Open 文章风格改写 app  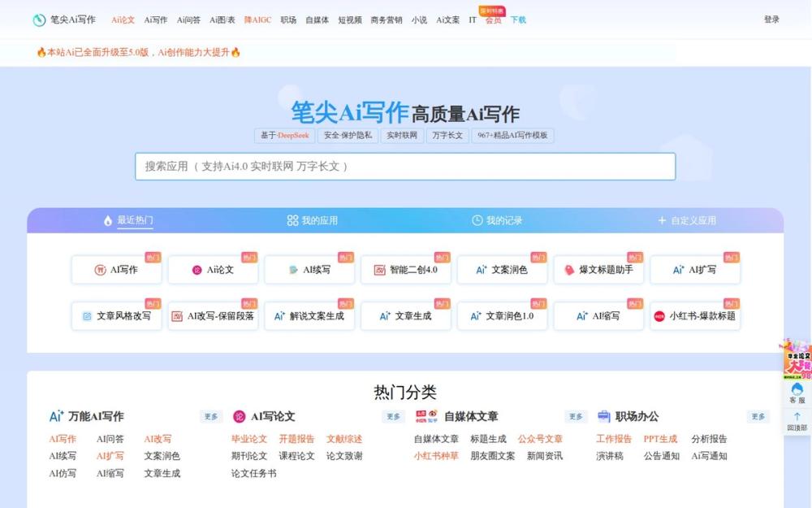click(x=116, y=315)
